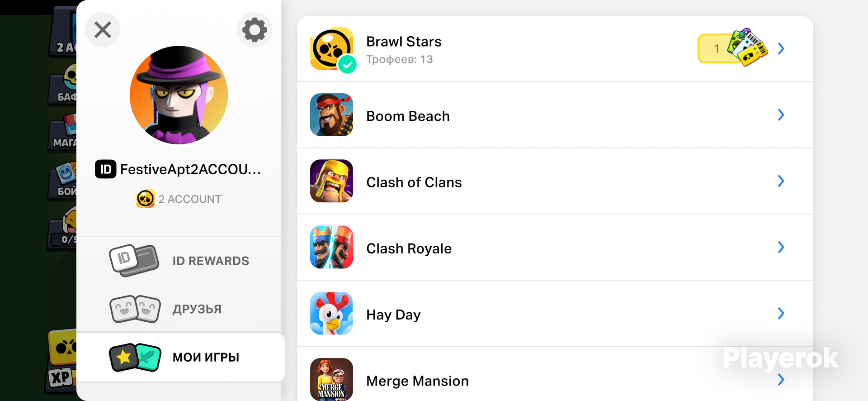868x401 pixels.
Task: Tap the Clash Royale game icon
Action: [x=331, y=247]
